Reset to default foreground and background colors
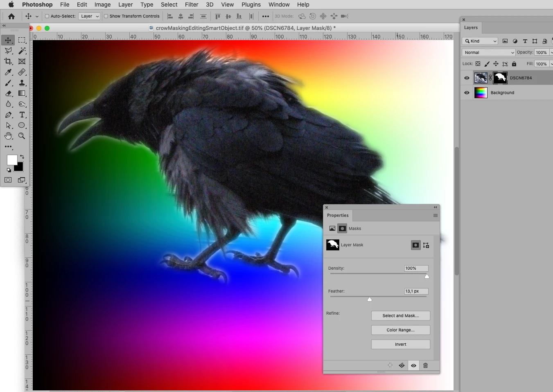 tap(9, 170)
